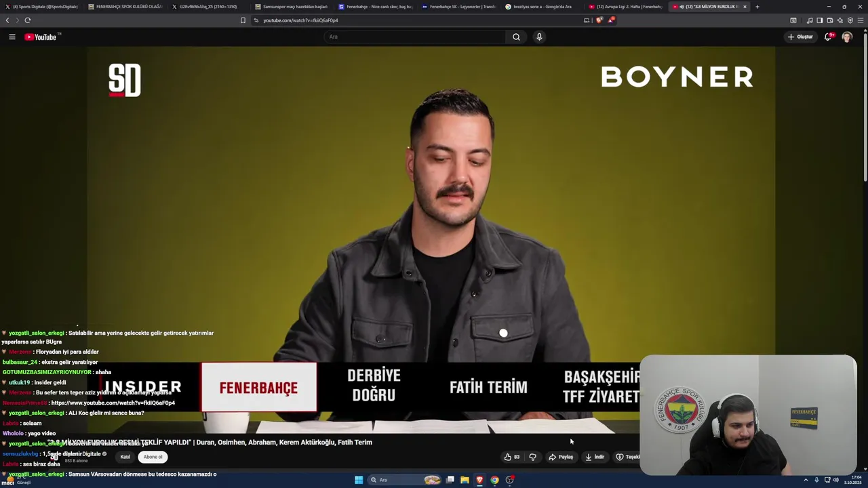Reload the page with refresh icon

tap(28, 20)
